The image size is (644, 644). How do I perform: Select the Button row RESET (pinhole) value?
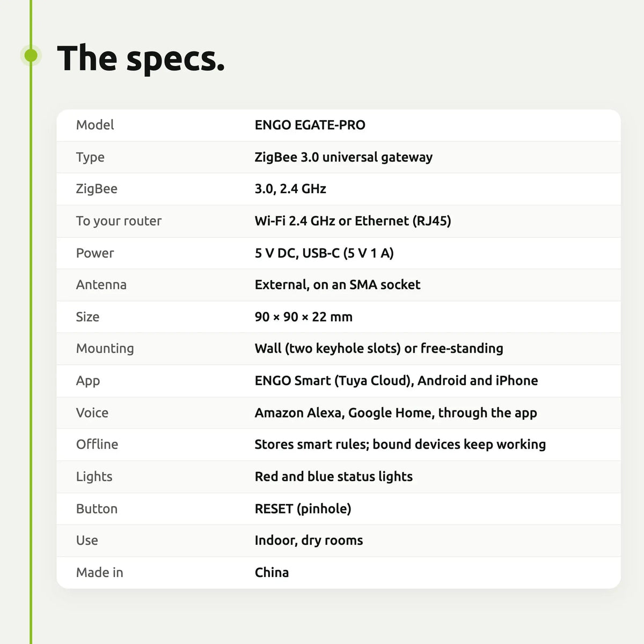pos(303,509)
